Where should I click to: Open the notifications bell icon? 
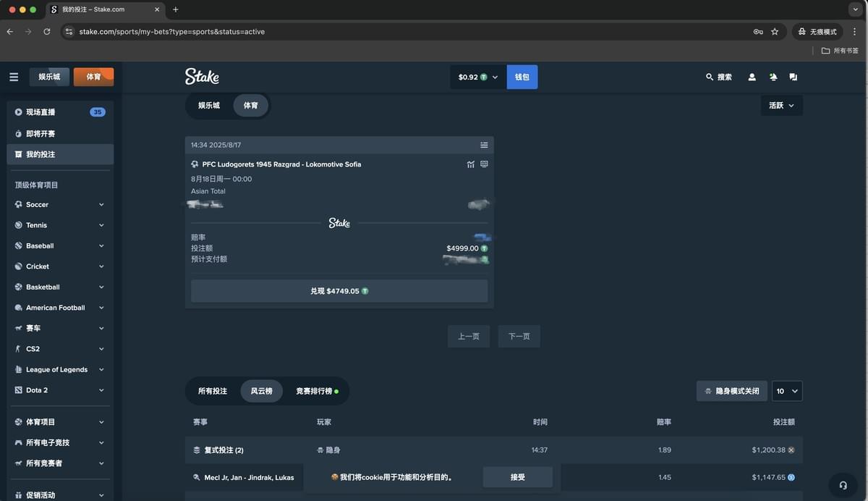click(773, 77)
